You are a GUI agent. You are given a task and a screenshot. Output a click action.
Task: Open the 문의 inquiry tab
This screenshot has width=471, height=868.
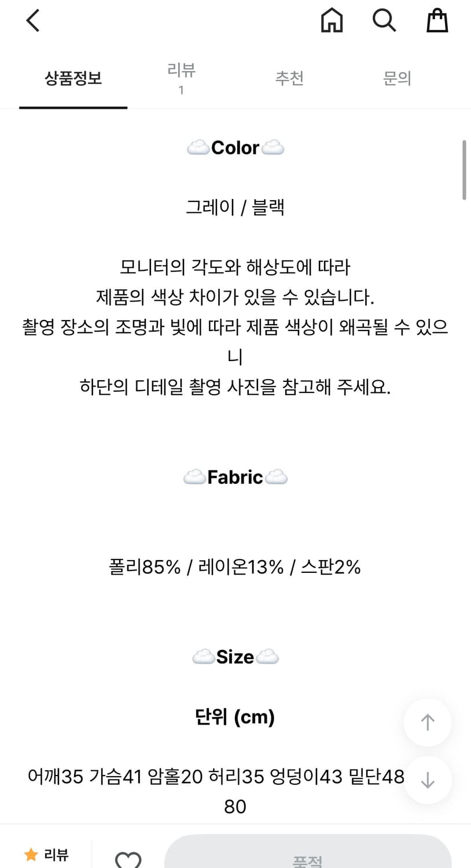398,78
